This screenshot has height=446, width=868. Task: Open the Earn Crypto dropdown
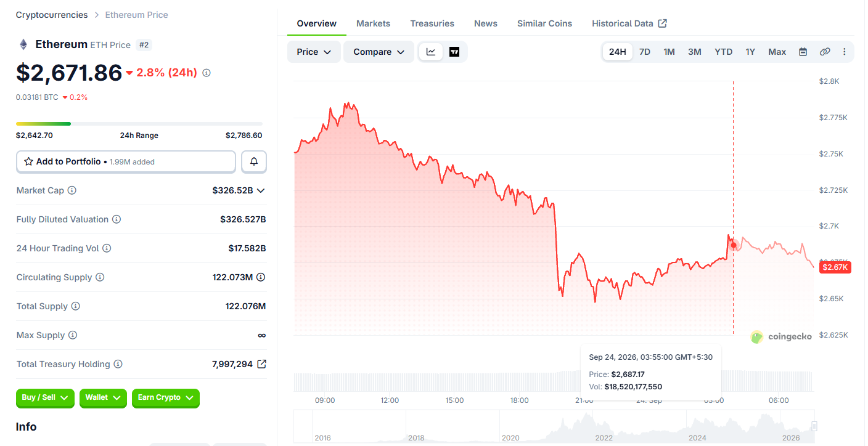166,398
